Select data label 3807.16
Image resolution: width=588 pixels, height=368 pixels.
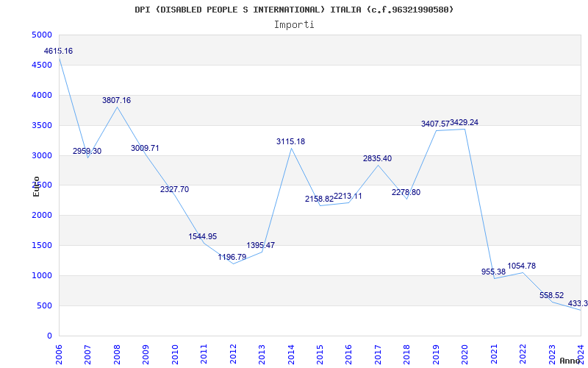[x=117, y=101]
